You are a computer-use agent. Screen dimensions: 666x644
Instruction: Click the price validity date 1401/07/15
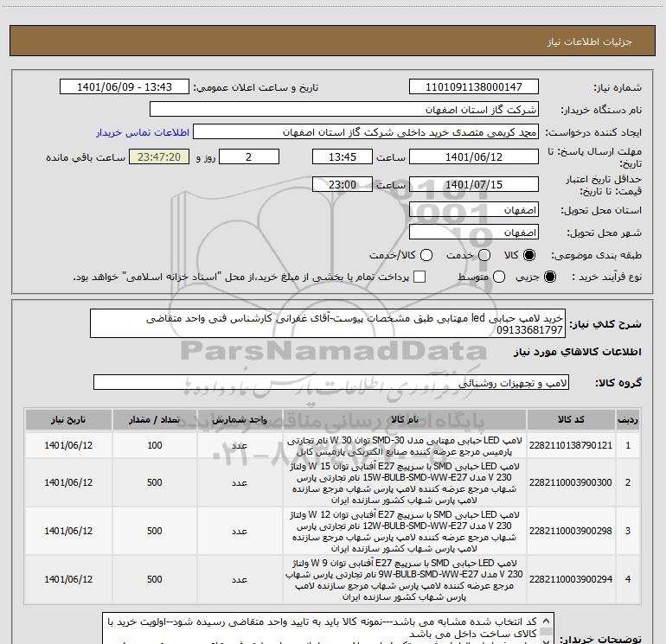474,185
